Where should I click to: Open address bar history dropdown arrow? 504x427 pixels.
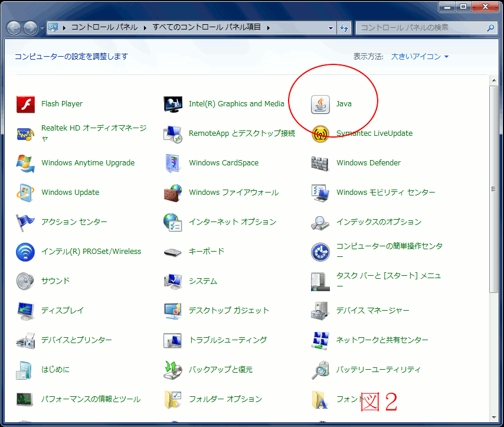click(331, 28)
